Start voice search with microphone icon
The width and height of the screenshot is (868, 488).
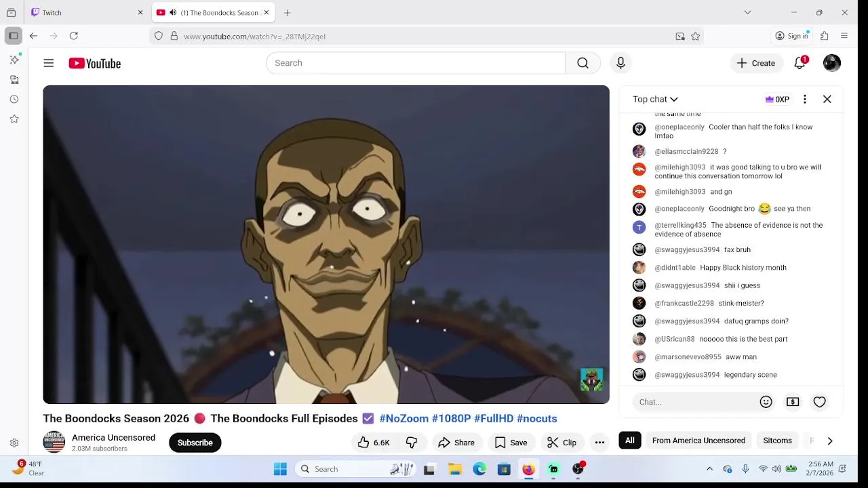(x=620, y=63)
